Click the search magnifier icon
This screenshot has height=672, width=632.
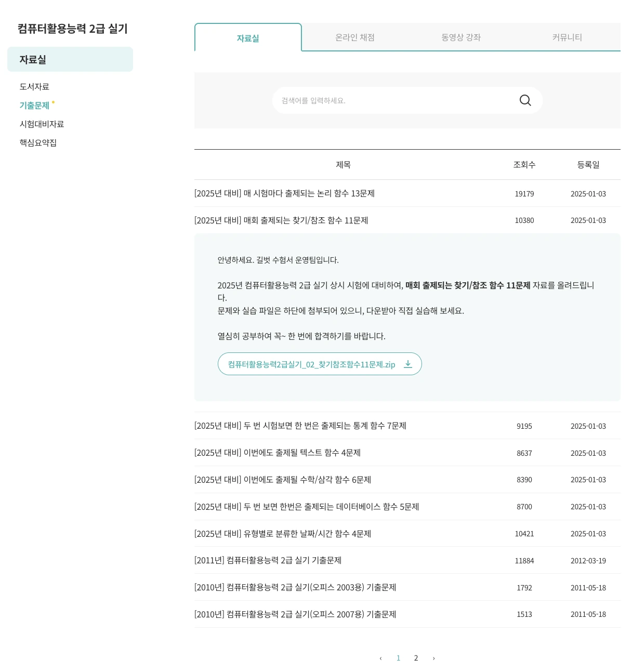coord(525,100)
